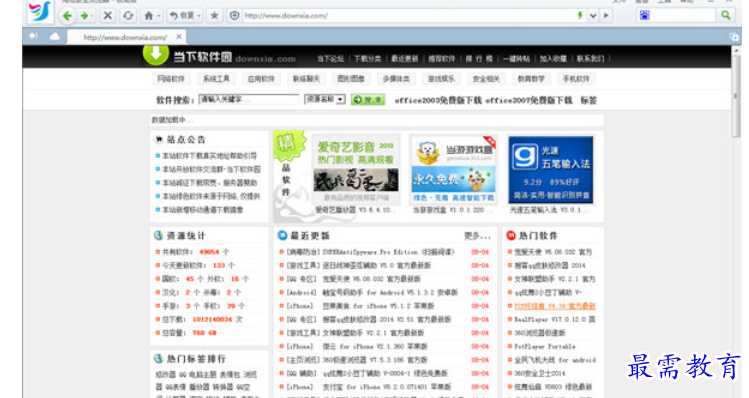Open the 排行榜 nav item

(479, 59)
